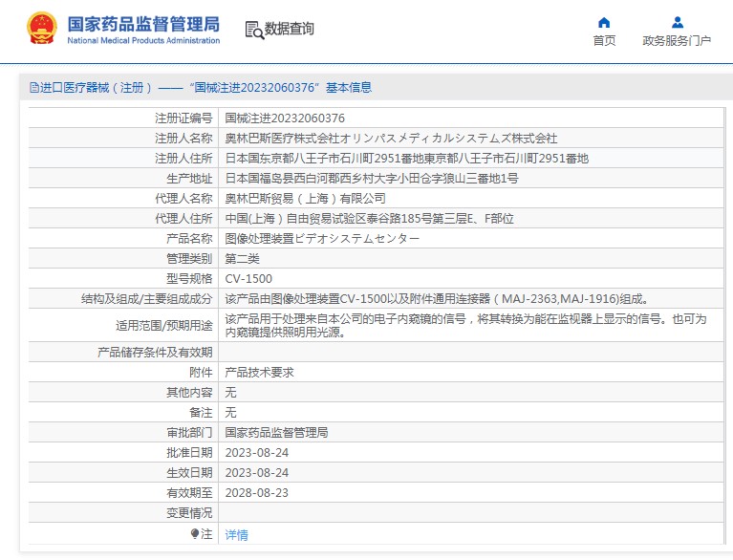Image resolution: width=733 pixels, height=560 pixels.
Task: Click the 有效期至 value 2028-08-23
Action: pos(257,493)
